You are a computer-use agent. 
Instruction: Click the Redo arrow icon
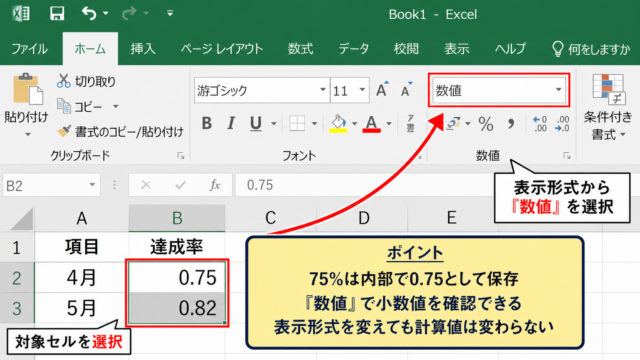tap(129, 13)
